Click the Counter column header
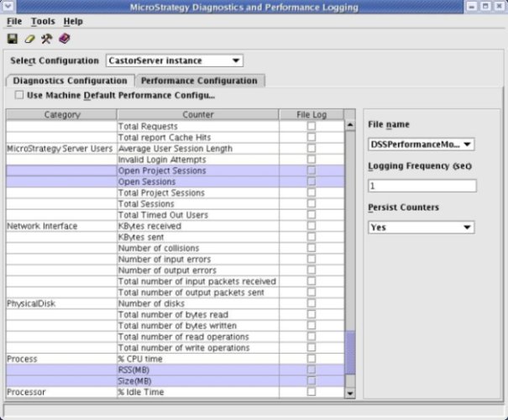508x420 pixels. pyautogui.click(x=198, y=114)
